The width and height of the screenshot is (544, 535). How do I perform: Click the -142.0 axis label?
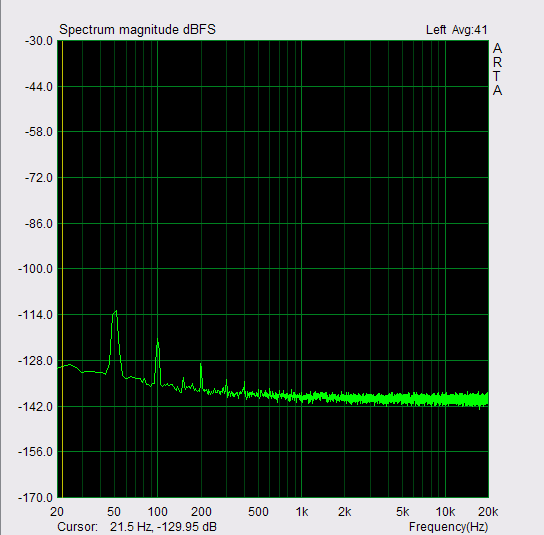[x=35, y=406]
